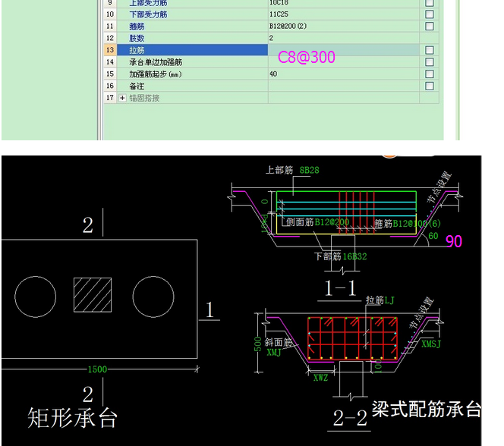This screenshot has height=446, width=504.
Task: Click the hatched column square in plan
Action: [x=93, y=295]
